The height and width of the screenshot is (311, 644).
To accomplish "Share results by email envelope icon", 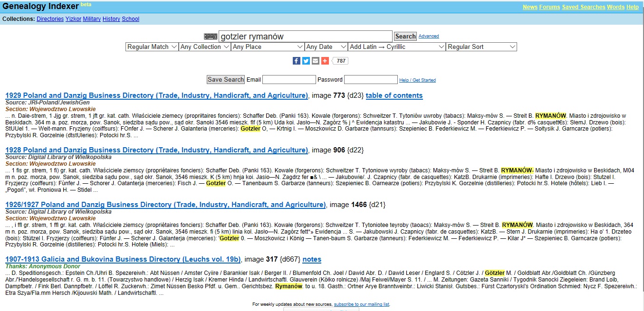I will click(x=315, y=61).
